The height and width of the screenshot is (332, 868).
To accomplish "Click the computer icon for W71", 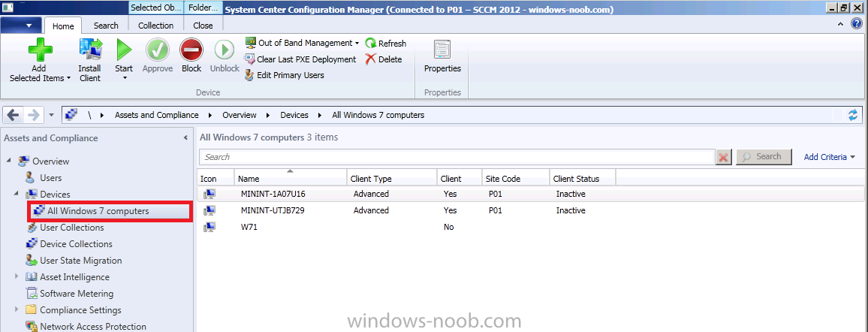I will 209,227.
